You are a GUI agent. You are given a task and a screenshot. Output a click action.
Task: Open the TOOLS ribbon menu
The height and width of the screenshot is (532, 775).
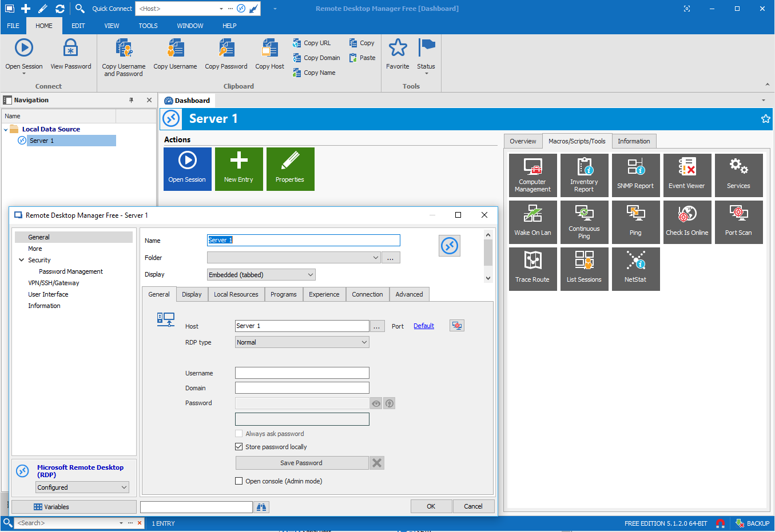pos(148,26)
